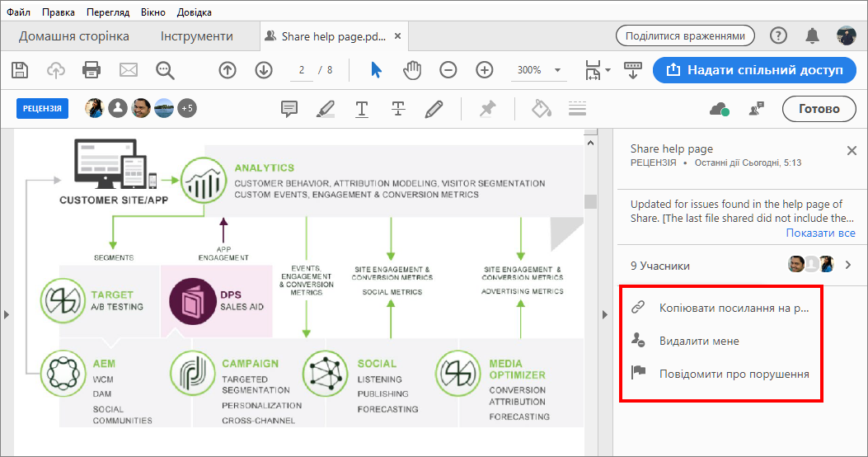Click the vertical scrollbar thumb

tap(591, 201)
